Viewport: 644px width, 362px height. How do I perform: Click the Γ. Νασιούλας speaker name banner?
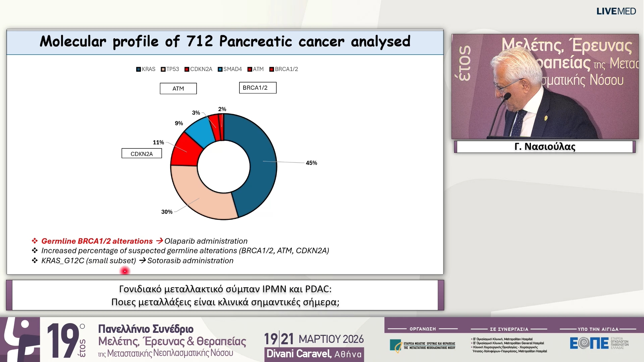545,147
